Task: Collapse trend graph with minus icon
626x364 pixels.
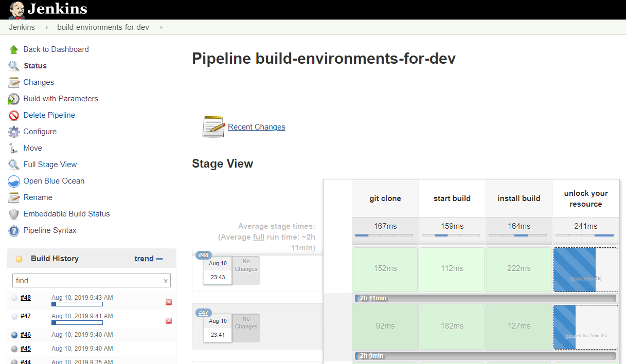Action: point(159,259)
